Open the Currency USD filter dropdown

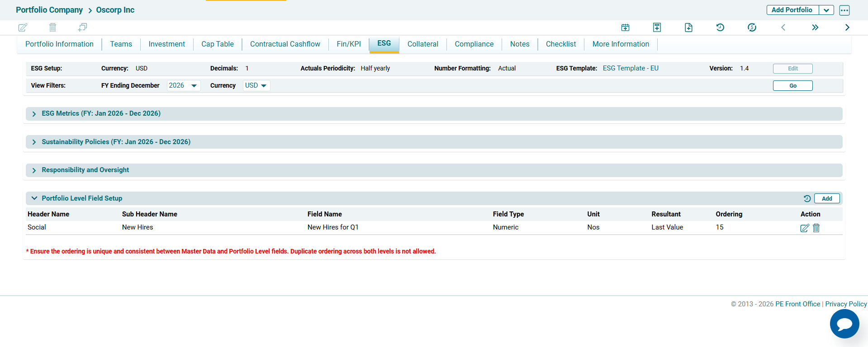tap(256, 86)
